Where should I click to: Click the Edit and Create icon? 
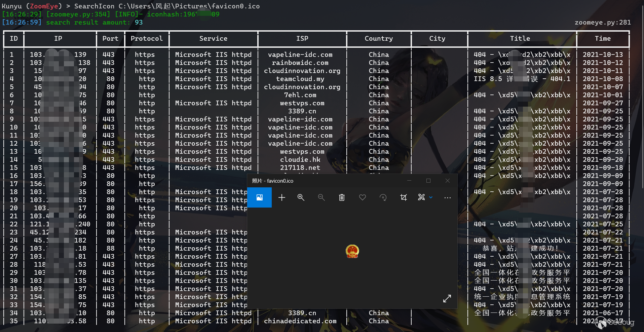[x=421, y=197]
